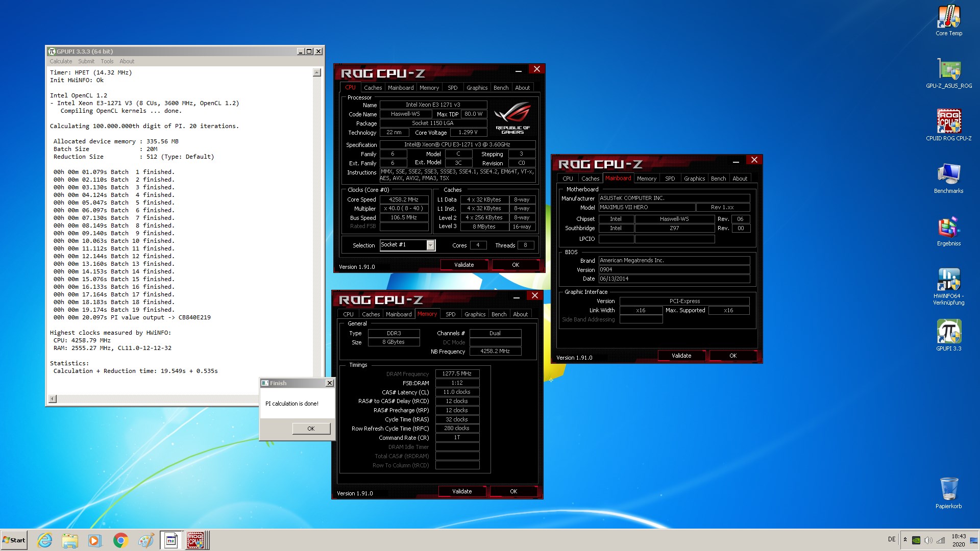Click Show Desktop button at taskbar end
The width and height of the screenshot is (980, 551).
tap(974, 540)
